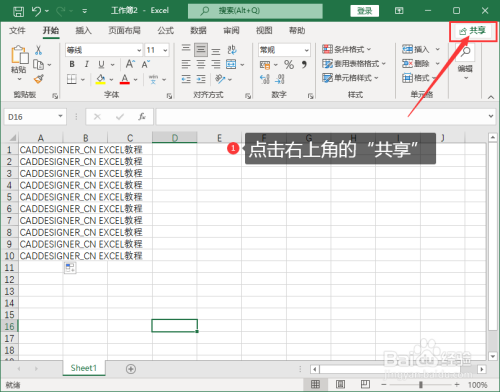Click the Format Painter brush icon
Image resolution: width=500 pixels, height=392 pixels.
(39, 79)
